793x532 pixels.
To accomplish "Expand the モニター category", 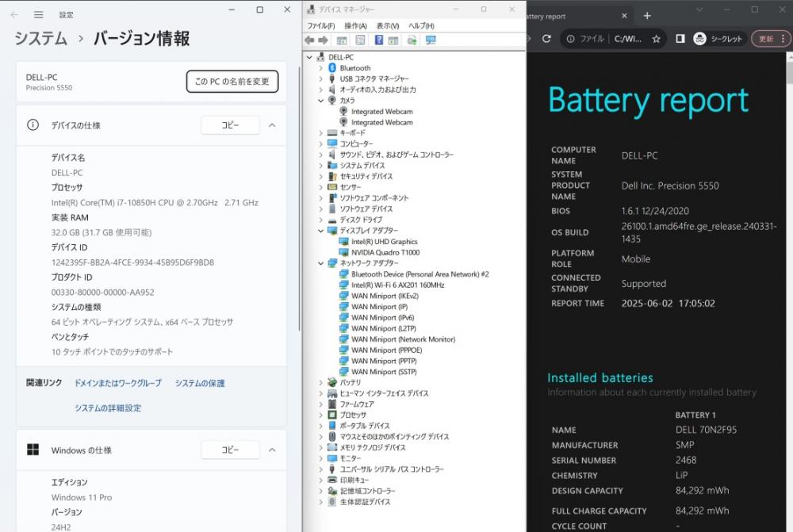I will tap(320, 458).
